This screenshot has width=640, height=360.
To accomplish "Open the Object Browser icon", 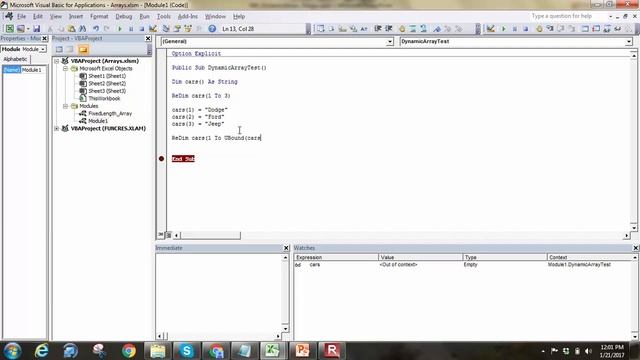I will click(188, 29).
